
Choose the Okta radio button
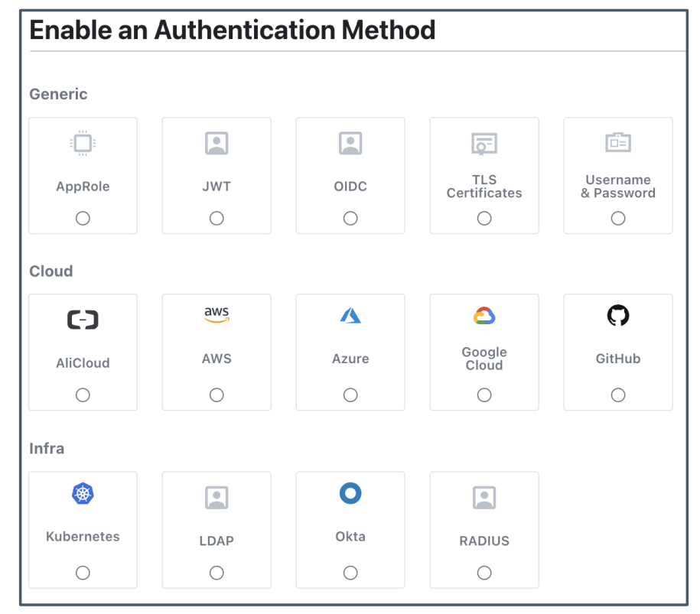350,573
